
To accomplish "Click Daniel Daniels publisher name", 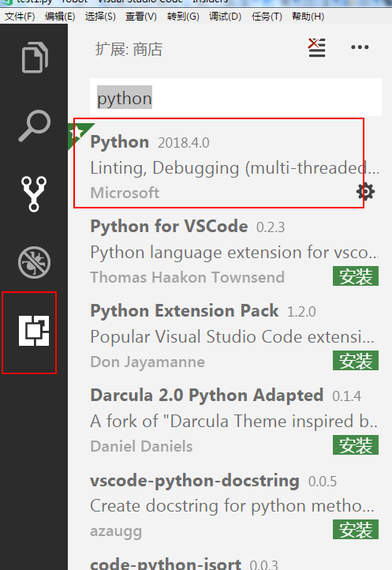I will [141, 446].
